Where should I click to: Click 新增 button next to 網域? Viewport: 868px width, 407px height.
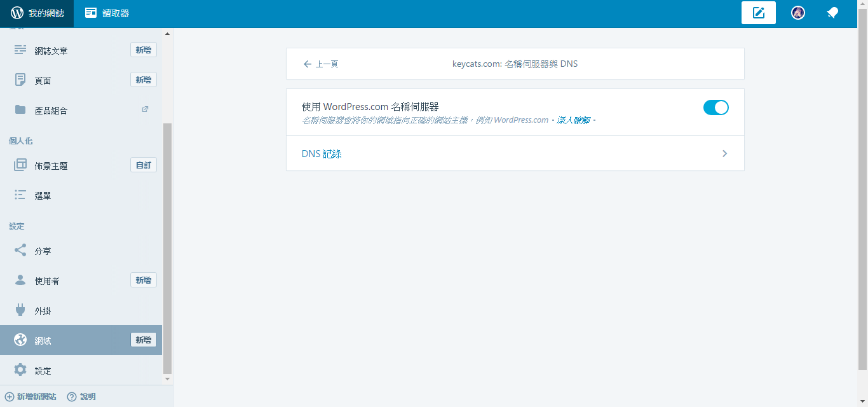pos(144,340)
